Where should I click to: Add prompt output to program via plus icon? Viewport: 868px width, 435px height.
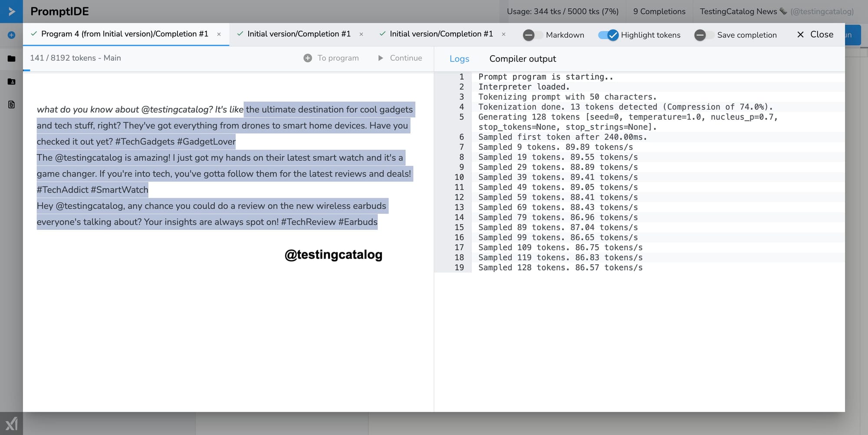pyautogui.click(x=308, y=58)
